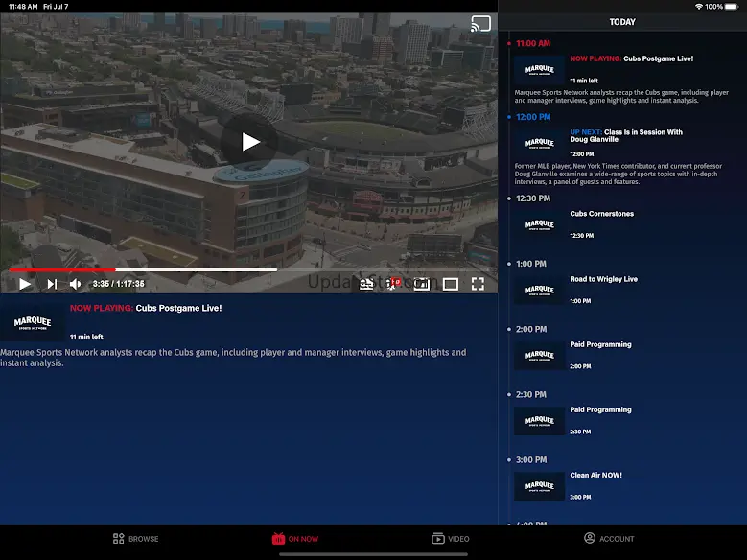Screen dimensions: 747x560
Task: Click the Wi-Fi status icon
Action: pos(699,7)
